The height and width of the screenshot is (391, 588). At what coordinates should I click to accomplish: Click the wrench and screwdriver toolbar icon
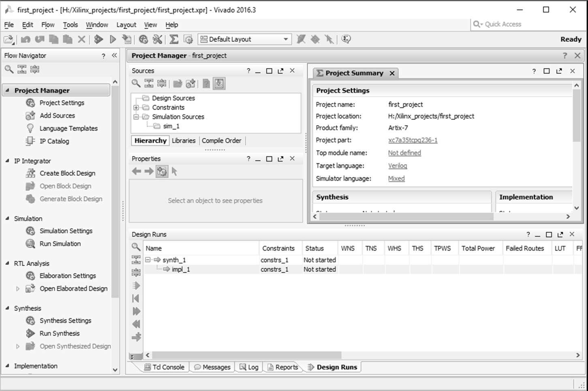tap(157, 39)
